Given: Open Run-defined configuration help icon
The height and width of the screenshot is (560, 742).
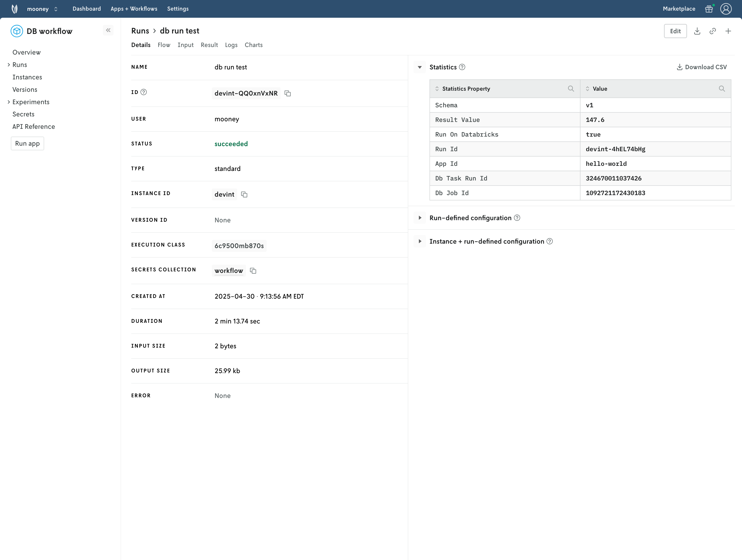Looking at the screenshot, I should pyautogui.click(x=517, y=218).
